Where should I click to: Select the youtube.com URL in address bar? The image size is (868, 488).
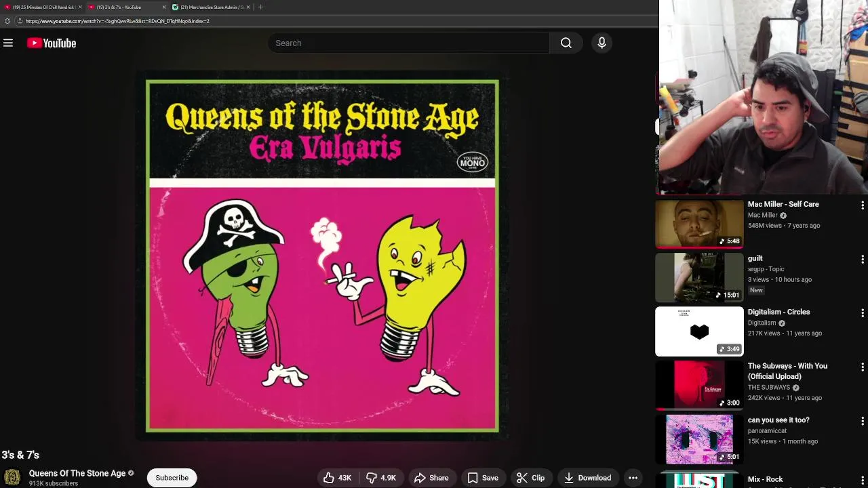[x=117, y=21]
